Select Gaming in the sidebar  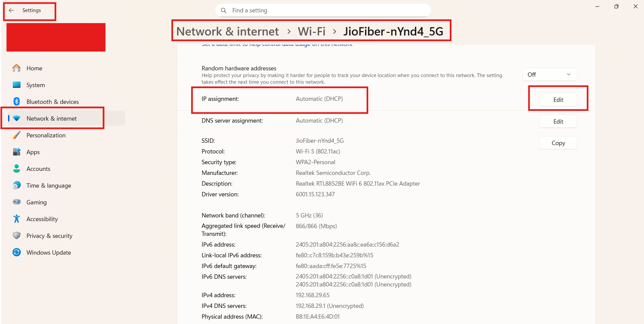(37, 202)
